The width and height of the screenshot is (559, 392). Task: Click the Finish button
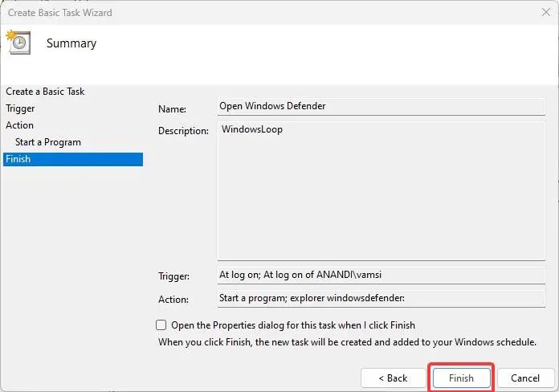461,378
